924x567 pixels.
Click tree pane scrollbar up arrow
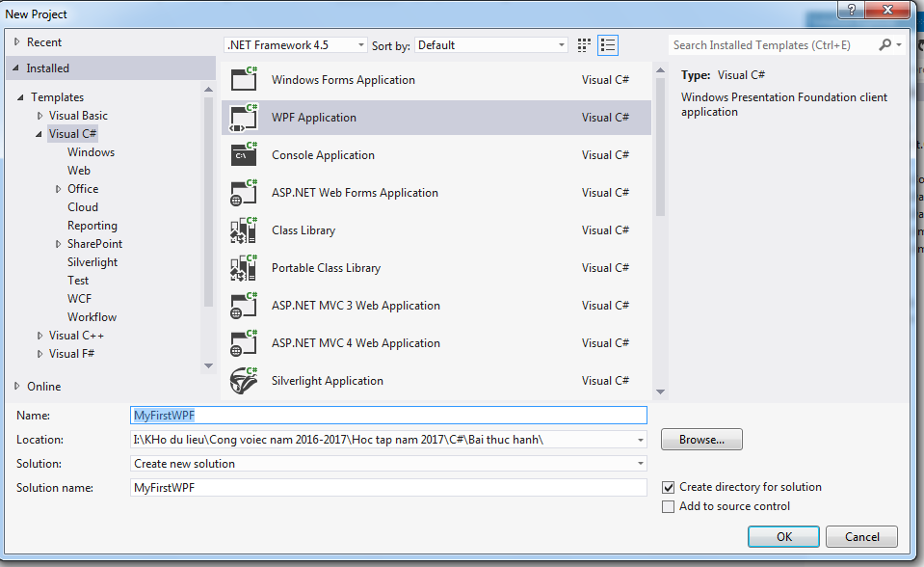pos(209,89)
